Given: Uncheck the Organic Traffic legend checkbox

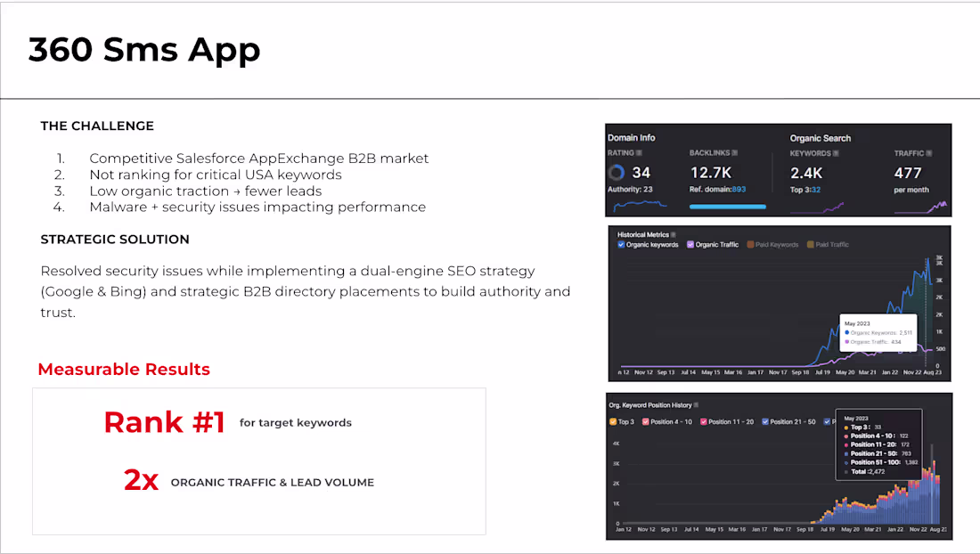Looking at the screenshot, I should click(690, 245).
